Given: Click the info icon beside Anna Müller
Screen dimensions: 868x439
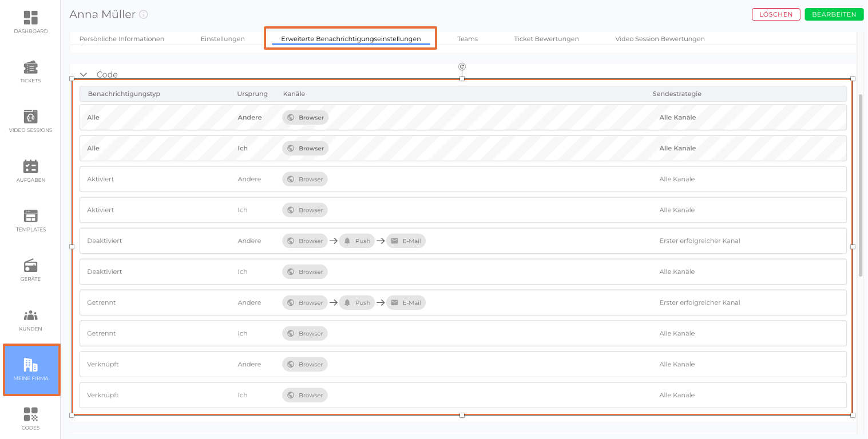Looking at the screenshot, I should (144, 15).
